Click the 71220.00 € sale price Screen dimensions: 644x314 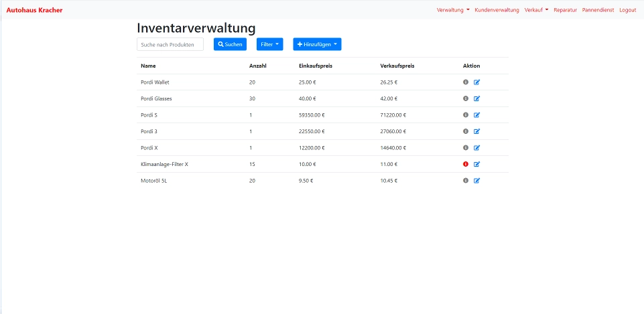393,115
